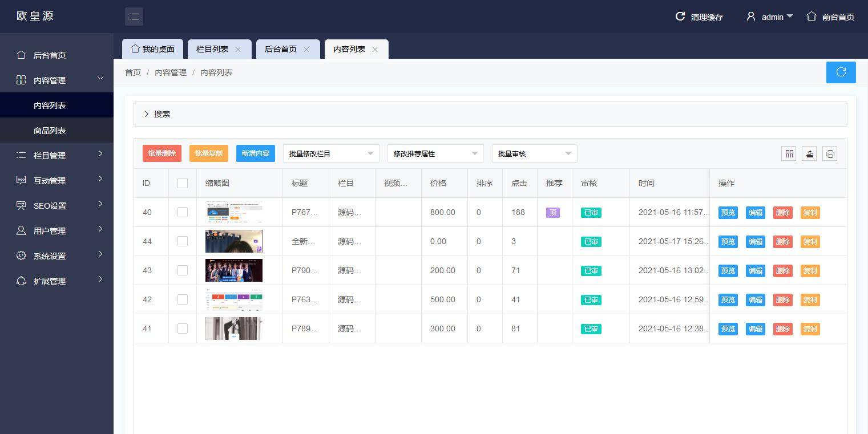Open the admin account dropdown
Screen dimensions: 868x434
[769, 17]
